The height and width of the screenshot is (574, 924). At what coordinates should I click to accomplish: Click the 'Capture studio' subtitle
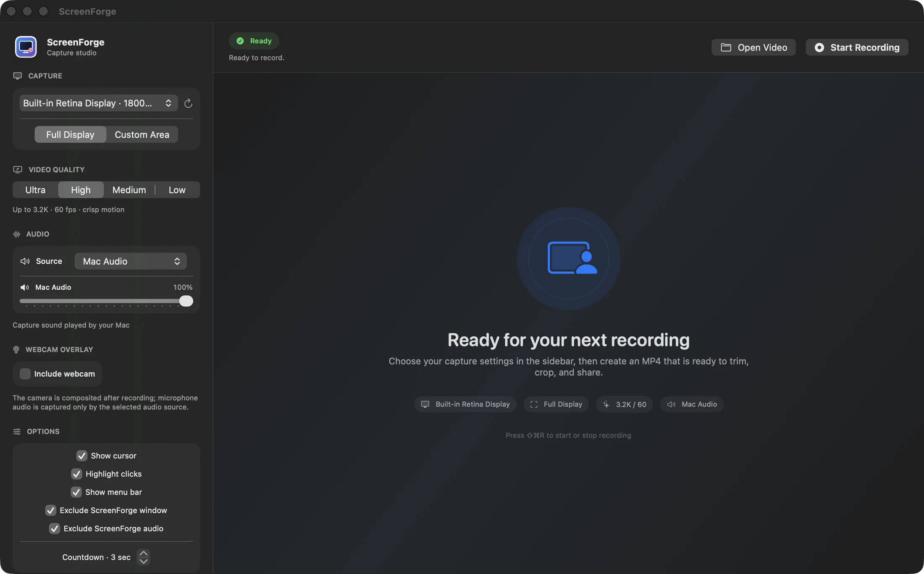pos(71,53)
